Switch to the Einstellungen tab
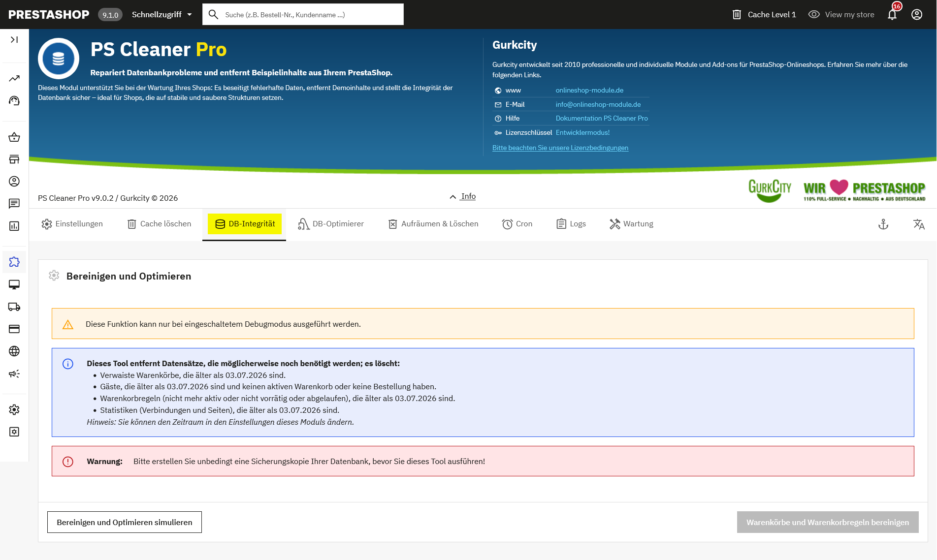 pyautogui.click(x=72, y=224)
